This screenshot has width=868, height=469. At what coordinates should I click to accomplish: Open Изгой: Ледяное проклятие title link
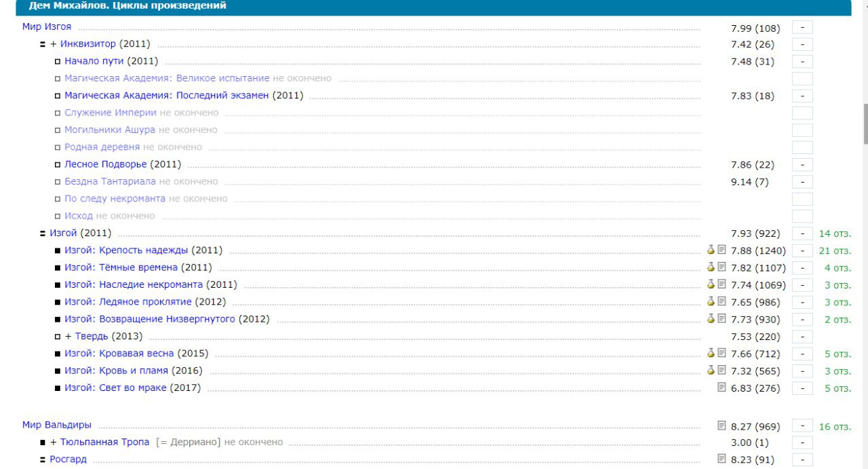click(x=128, y=301)
